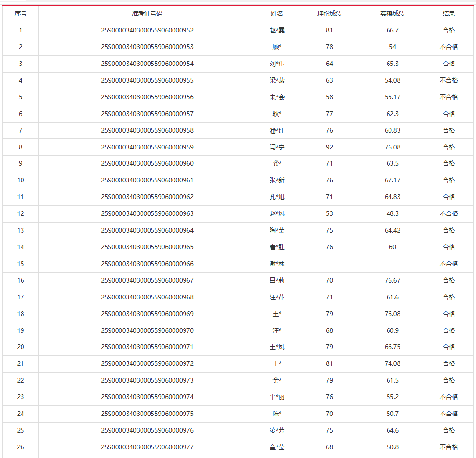476x458 pixels.
Task: Select the name 平*丽 in row 23
Action: coord(277,397)
